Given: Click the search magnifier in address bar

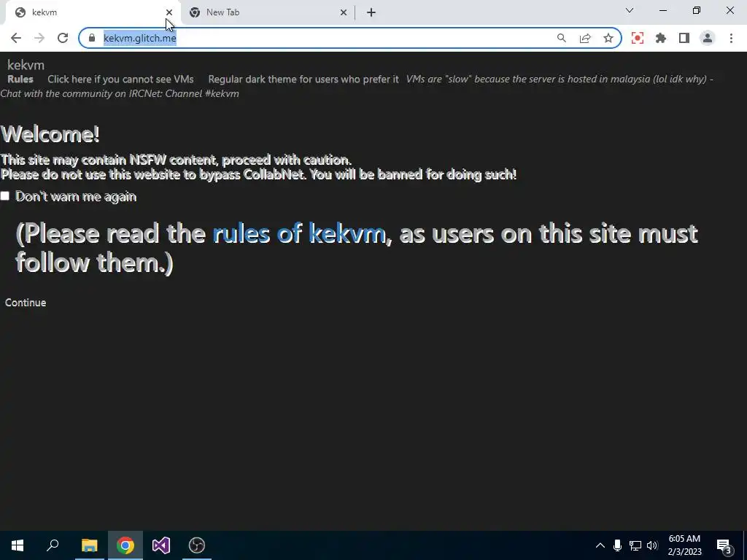Looking at the screenshot, I should pos(562,38).
